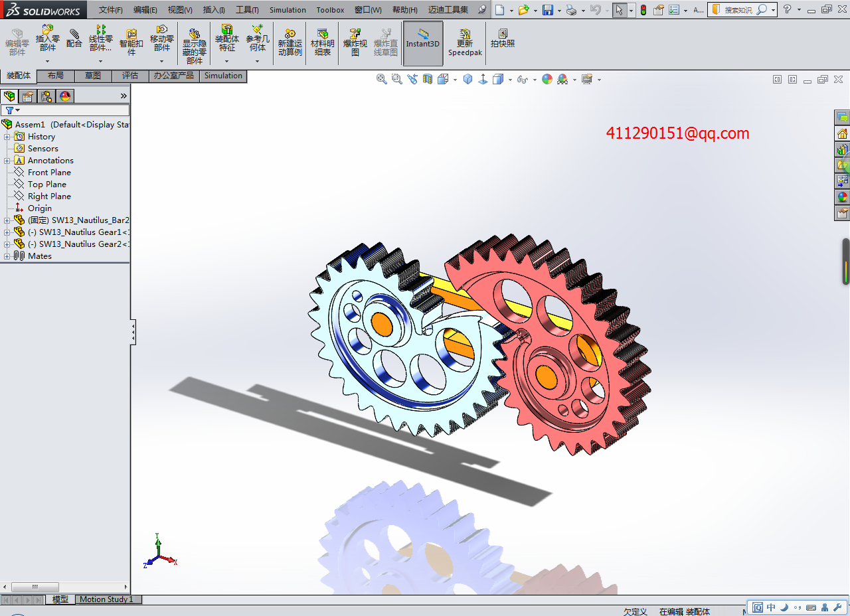Click Print icon in top toolbar
The image size is (850, 616).
click(571, 10)
